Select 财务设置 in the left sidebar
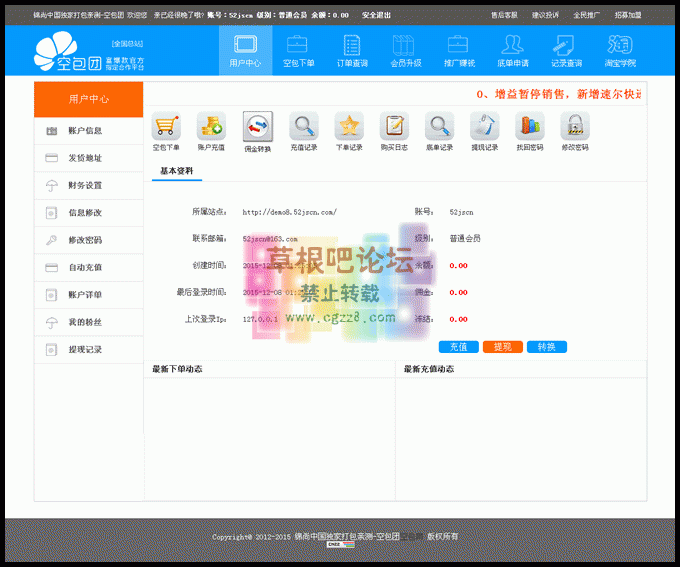This screenshot has height=567, width=680. click(x=88, y=185)
